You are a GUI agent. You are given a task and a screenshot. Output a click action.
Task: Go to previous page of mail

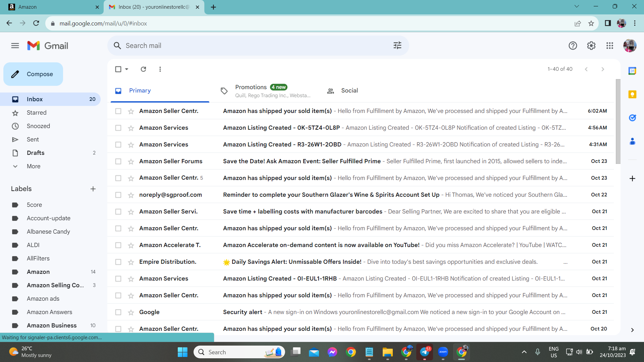click(586, 69)
